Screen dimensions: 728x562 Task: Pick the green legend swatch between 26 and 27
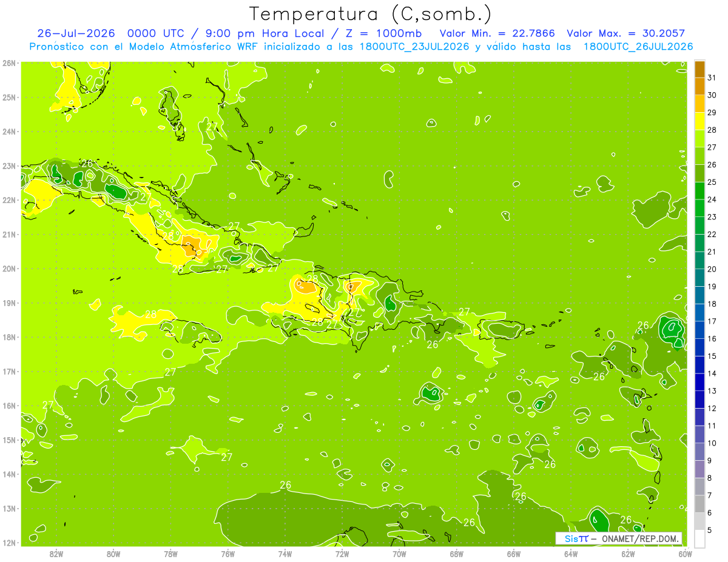click(x=699, y=156)
